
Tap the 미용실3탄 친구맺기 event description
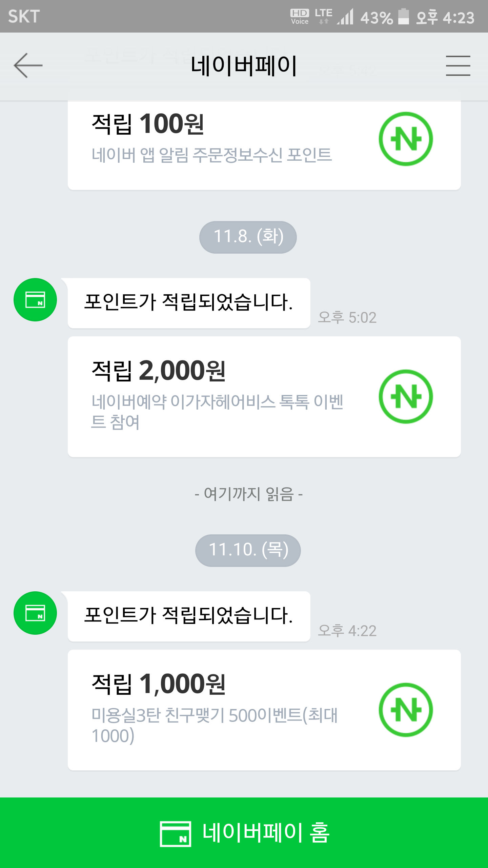pos(214,725)
